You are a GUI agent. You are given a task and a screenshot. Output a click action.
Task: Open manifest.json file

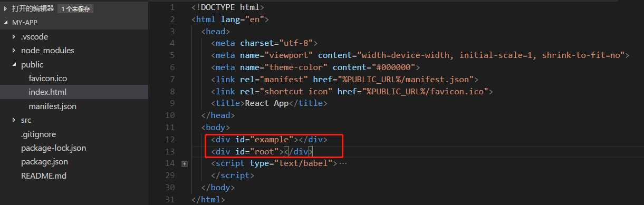click(x=52, y=106)
